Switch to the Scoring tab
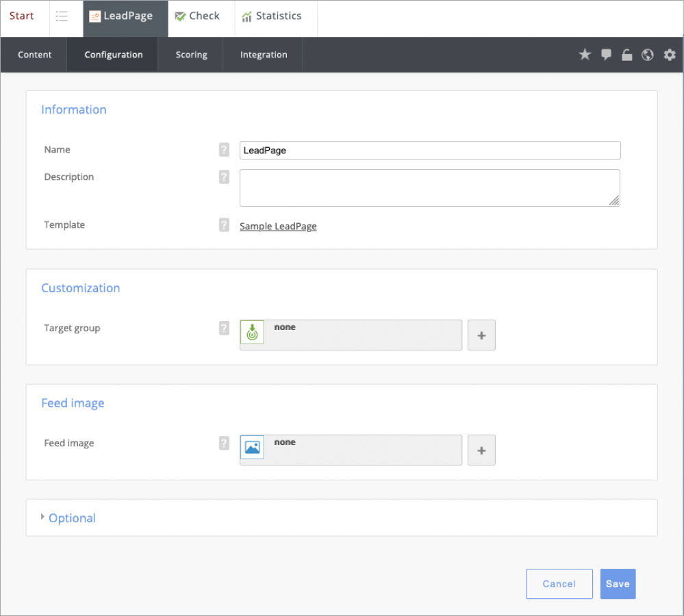This screenshot has height=616, width=684. (x=191, y=55)
